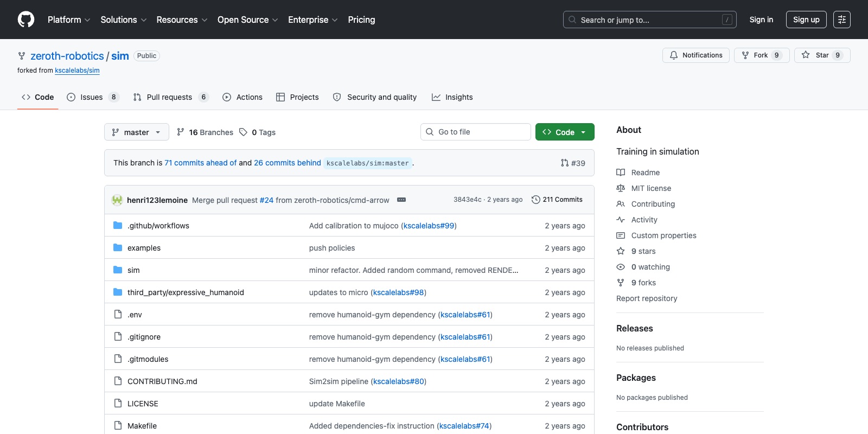Image resolution: width=868 pixels, height=434 pixels.
Task: Click the .gitmodules file icon
Action: pos(118,359)
